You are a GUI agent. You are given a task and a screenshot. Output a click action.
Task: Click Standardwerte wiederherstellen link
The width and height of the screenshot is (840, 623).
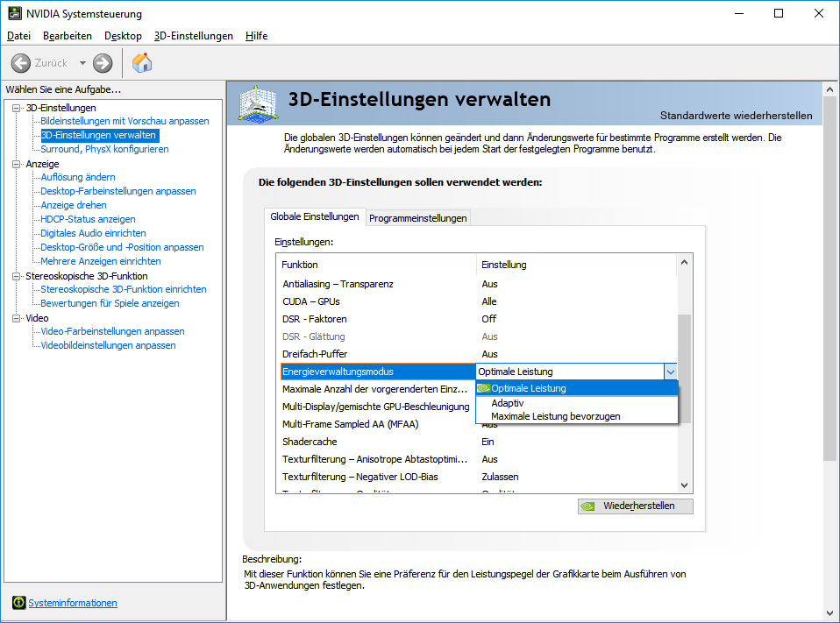(736, 116)
